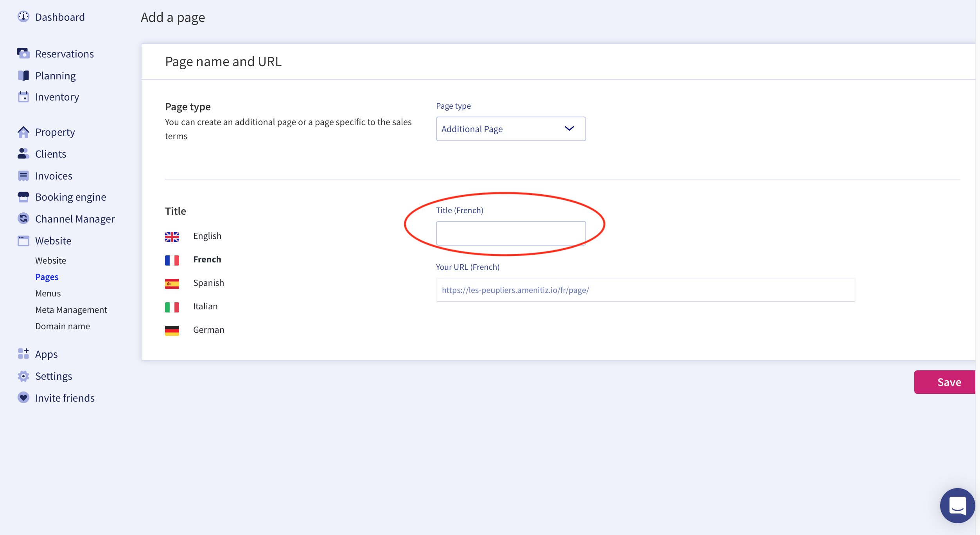Click the Property house icon

point(23,132)
